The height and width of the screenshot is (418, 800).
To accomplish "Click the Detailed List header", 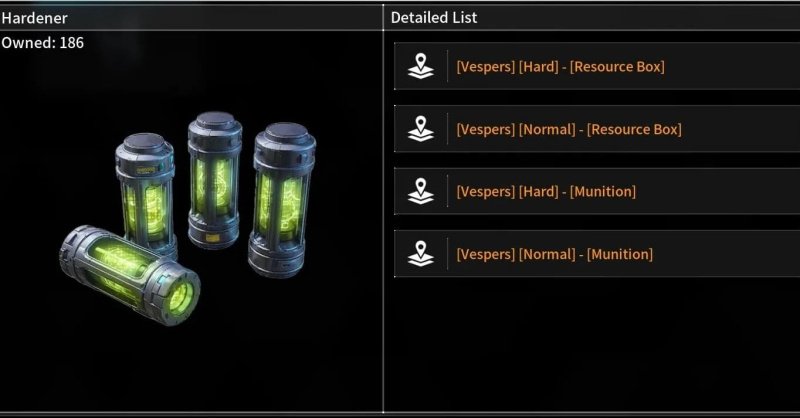I will (x=434, y=18).
